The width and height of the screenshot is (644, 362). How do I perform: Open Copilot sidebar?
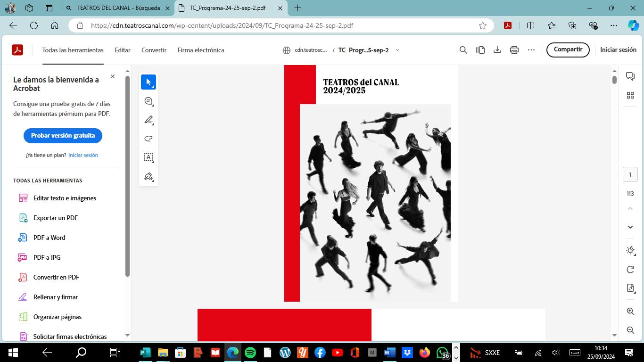[634, 25]
